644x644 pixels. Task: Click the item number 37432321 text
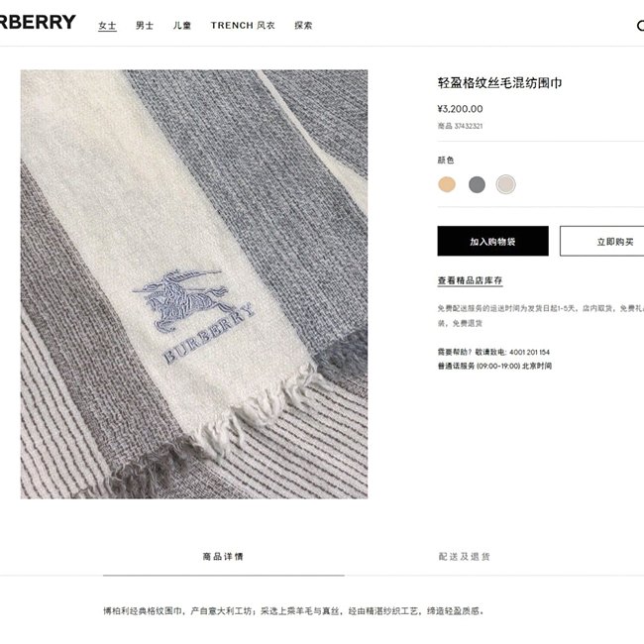[469, 126]
